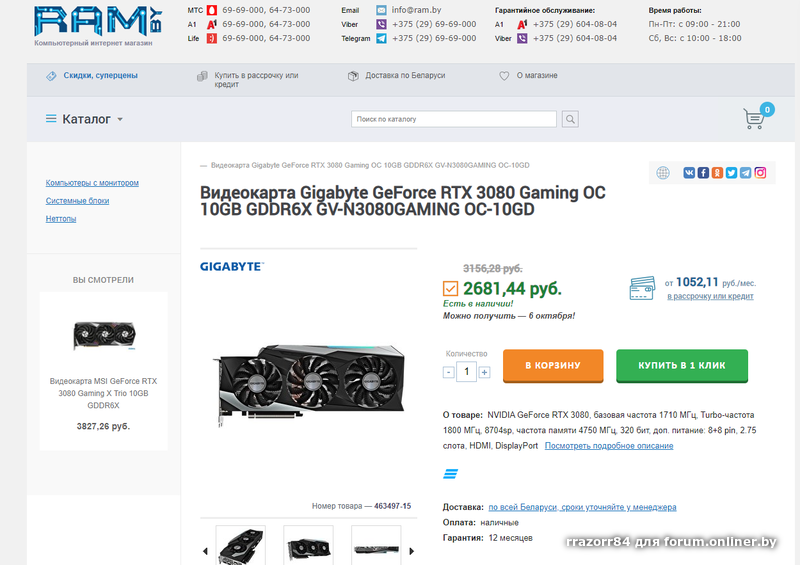Viewport: 800px width, 565px height.
Task: Share via Odnoklassniki icon
Action: click(x=717, y=173)
